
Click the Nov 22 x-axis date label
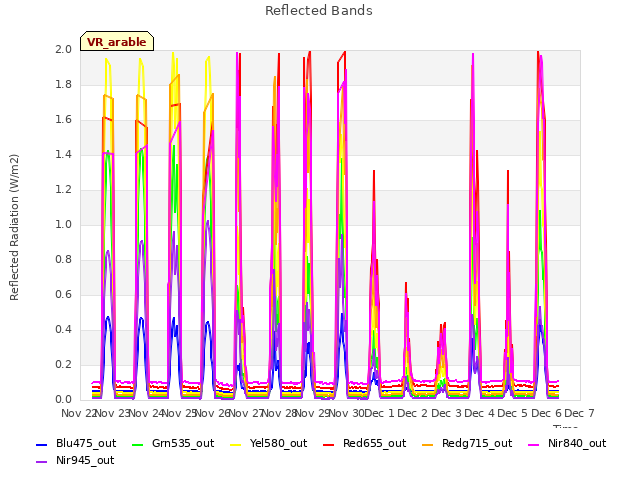point(78,413)
